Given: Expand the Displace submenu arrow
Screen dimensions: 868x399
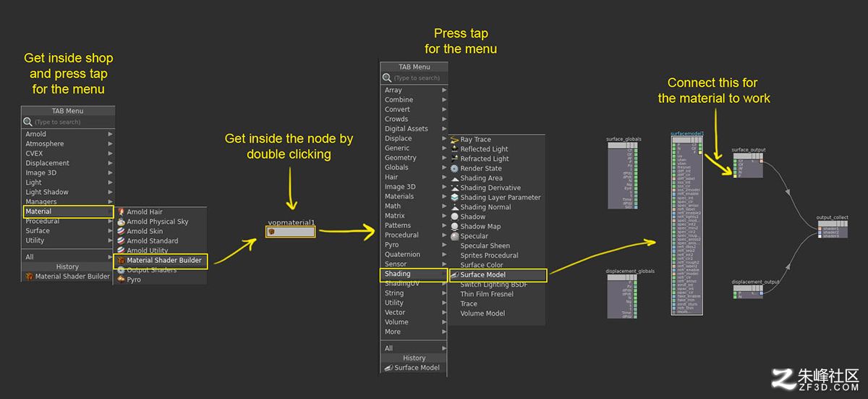Looking at the screenshot, I should [x=444, y=138].
